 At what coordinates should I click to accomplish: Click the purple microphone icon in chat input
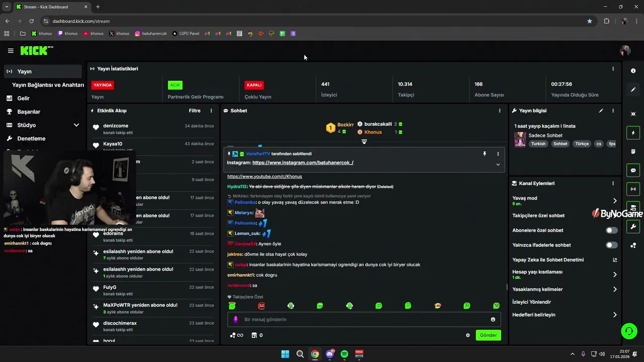(235, 319)
